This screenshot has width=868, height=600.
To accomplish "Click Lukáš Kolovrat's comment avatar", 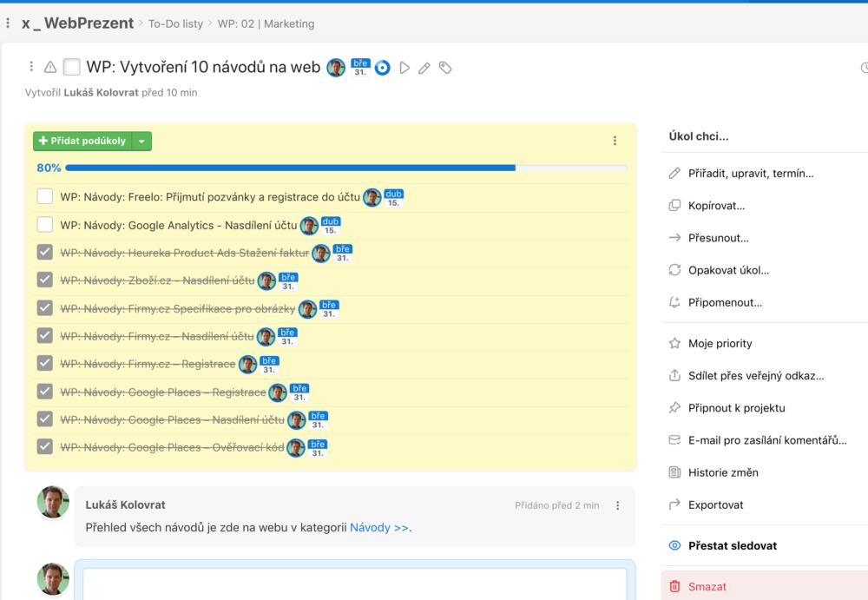I will [x=53, y=502].
